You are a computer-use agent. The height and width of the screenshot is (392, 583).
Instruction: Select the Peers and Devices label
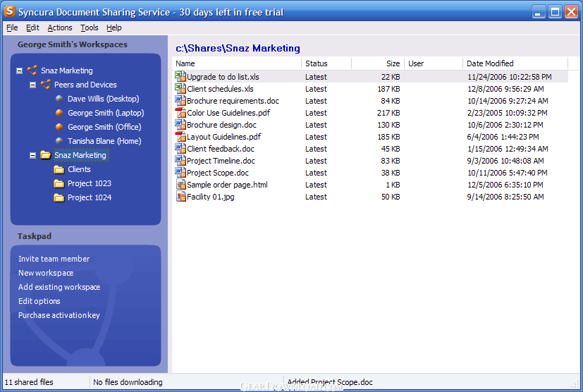point(85,85)
